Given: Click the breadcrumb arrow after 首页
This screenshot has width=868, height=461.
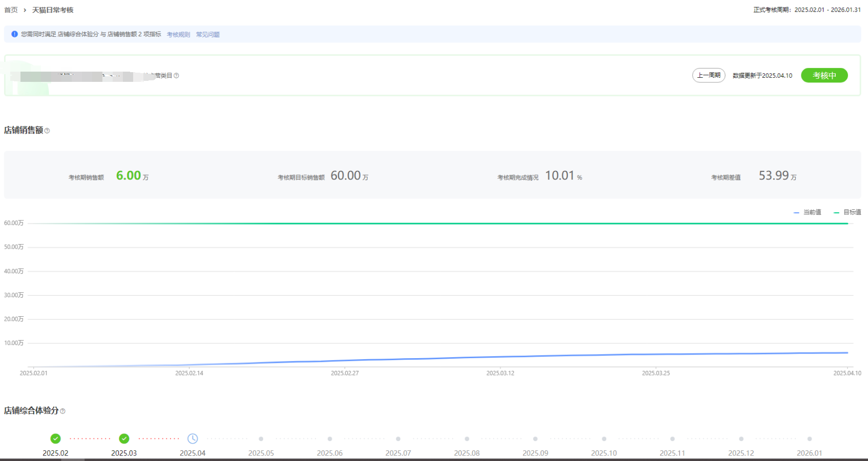Looking at the screenshot, I should 25,10.
